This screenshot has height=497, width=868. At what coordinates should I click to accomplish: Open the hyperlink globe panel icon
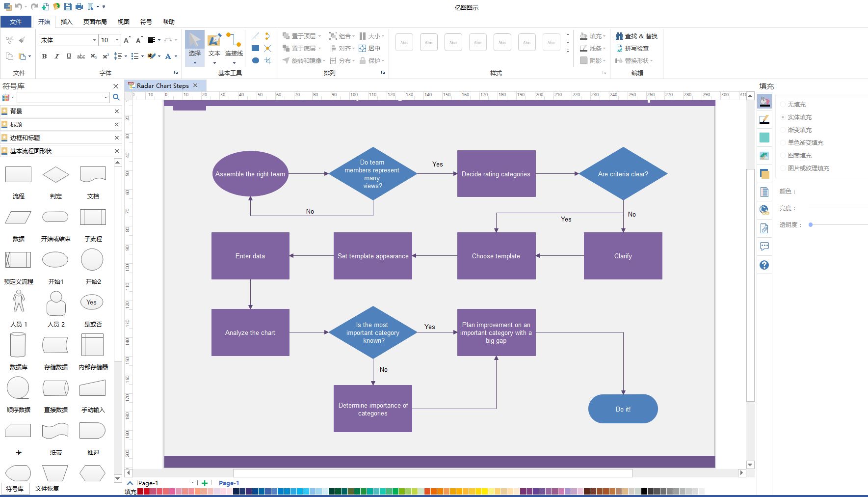point(764,210)
